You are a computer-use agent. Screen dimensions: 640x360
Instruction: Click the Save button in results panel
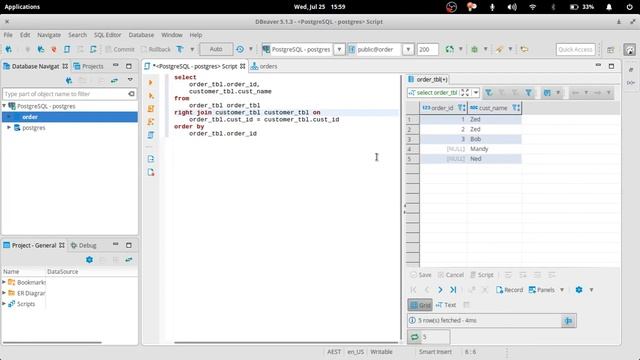420,275
